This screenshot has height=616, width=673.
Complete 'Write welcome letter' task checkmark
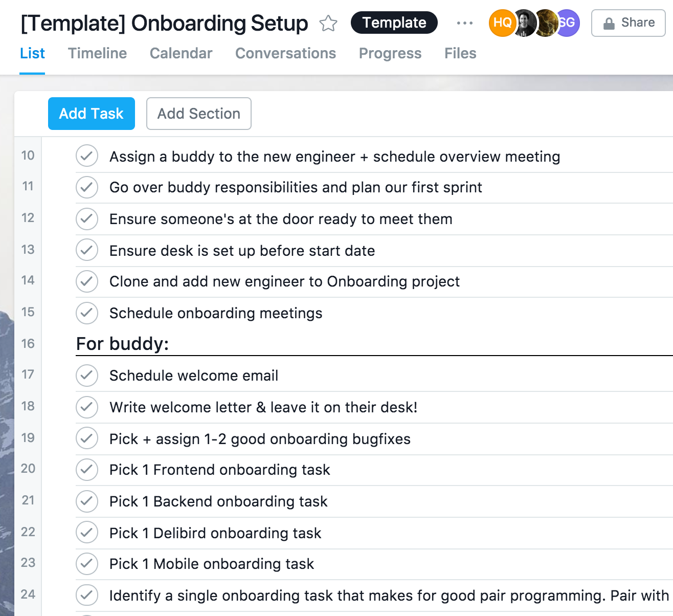point(87,407)
